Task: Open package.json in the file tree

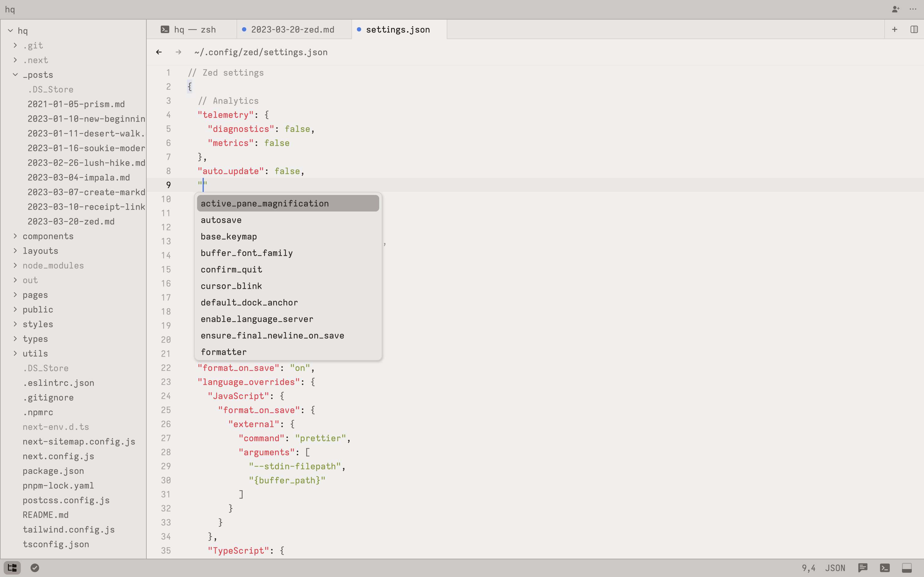Action: point(53,471)
